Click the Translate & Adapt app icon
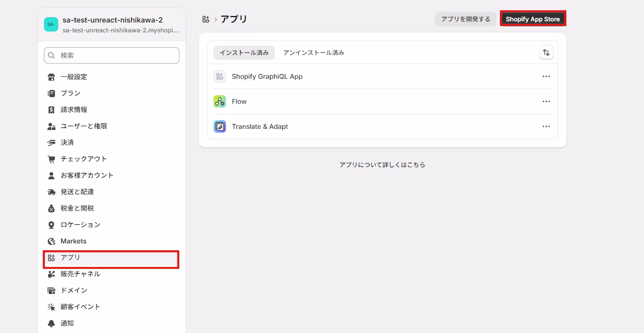Screen dimensions: 644x333 click(219, 126)
